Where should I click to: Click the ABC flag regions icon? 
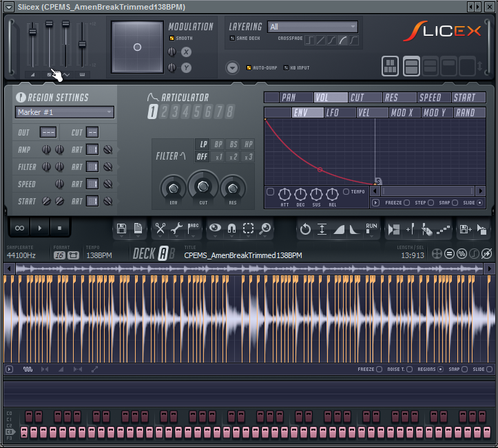click(193, 228)
